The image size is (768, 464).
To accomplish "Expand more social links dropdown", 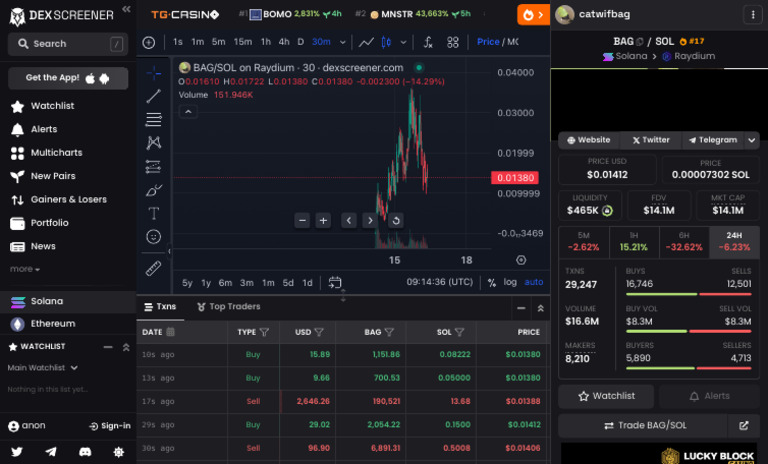I will [x=752, y=141].
